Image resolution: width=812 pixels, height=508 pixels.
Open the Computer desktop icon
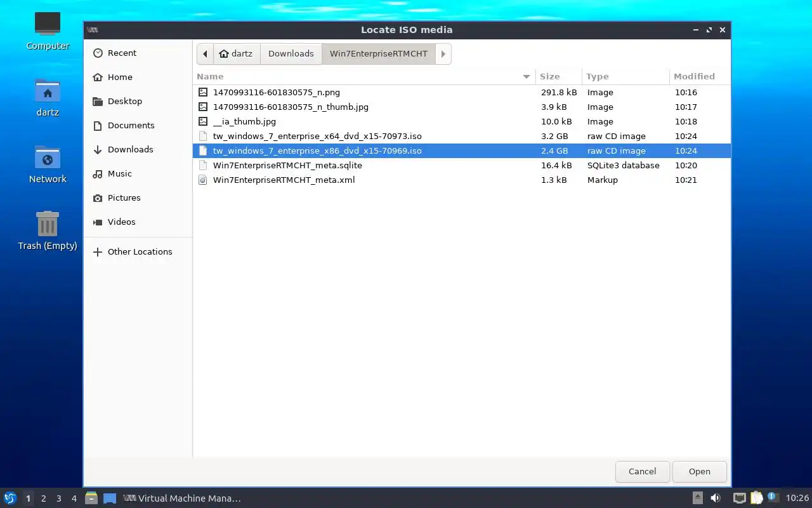pyautogui.click(x=48, y=31)
